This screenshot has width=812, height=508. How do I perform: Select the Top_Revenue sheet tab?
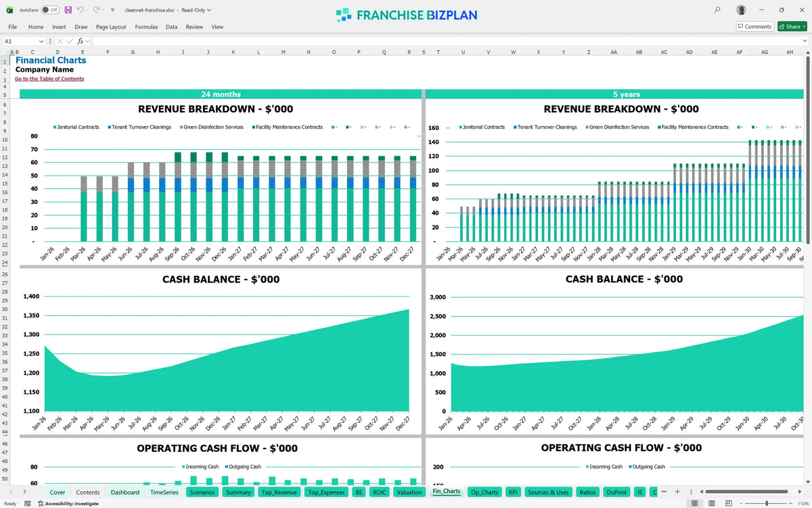pyautogui.click(x=279, y=492)
